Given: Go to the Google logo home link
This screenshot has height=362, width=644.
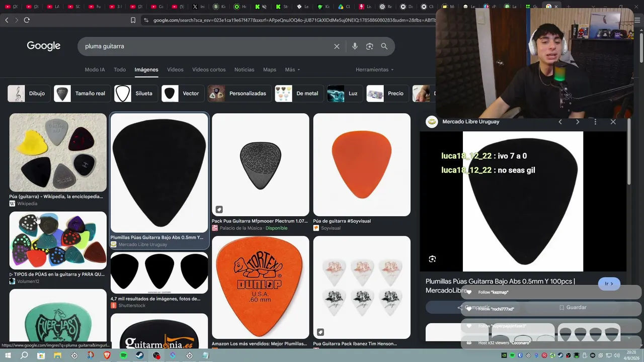Looking at the screenshot, I should (44, 46).
